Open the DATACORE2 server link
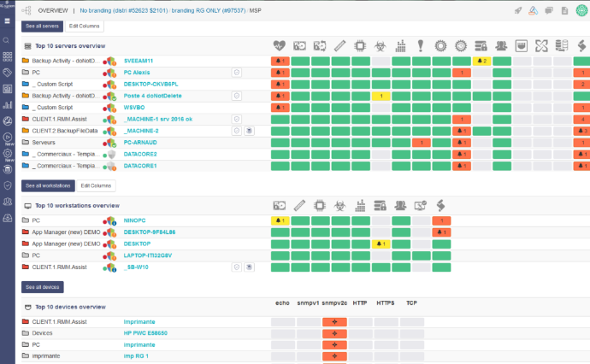The width and height of the screenshot is (590, 364). coord(139,154)
